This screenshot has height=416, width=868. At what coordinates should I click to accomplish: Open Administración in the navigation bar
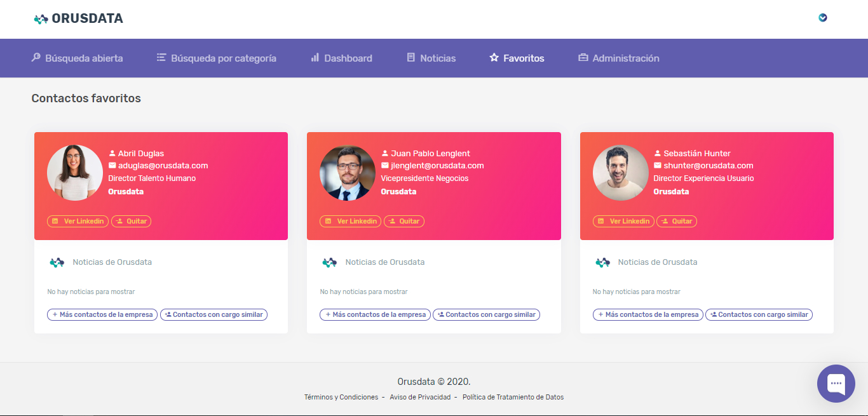tap(619, 58)
